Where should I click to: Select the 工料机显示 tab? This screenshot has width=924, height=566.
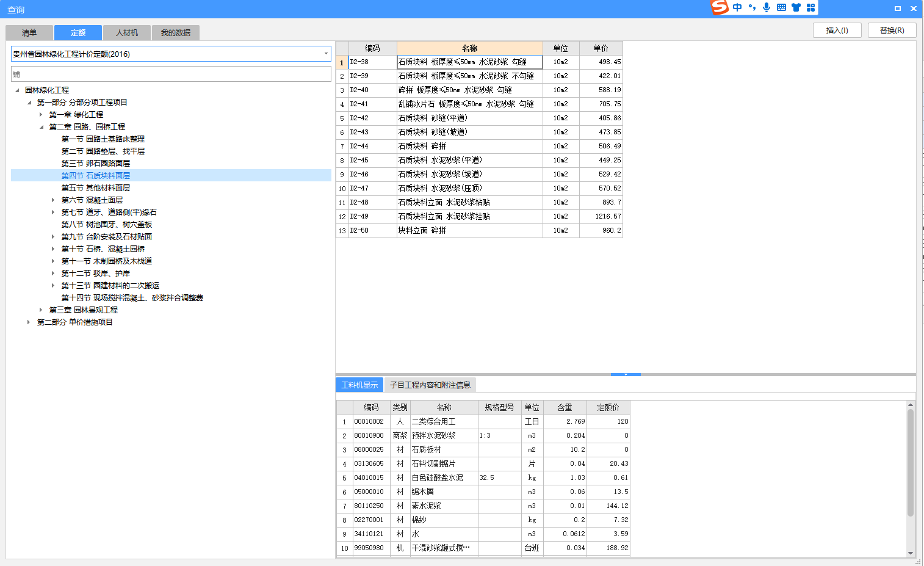click(359, 385)
